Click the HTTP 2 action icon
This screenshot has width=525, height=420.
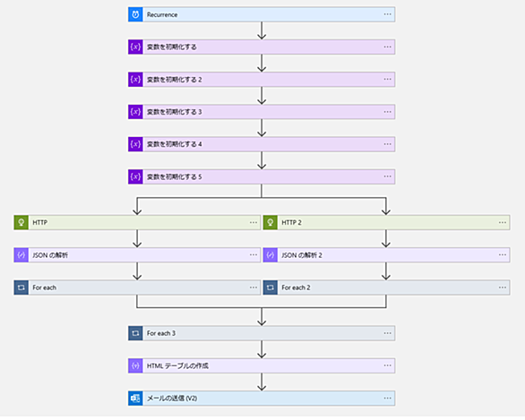point(271,223)
